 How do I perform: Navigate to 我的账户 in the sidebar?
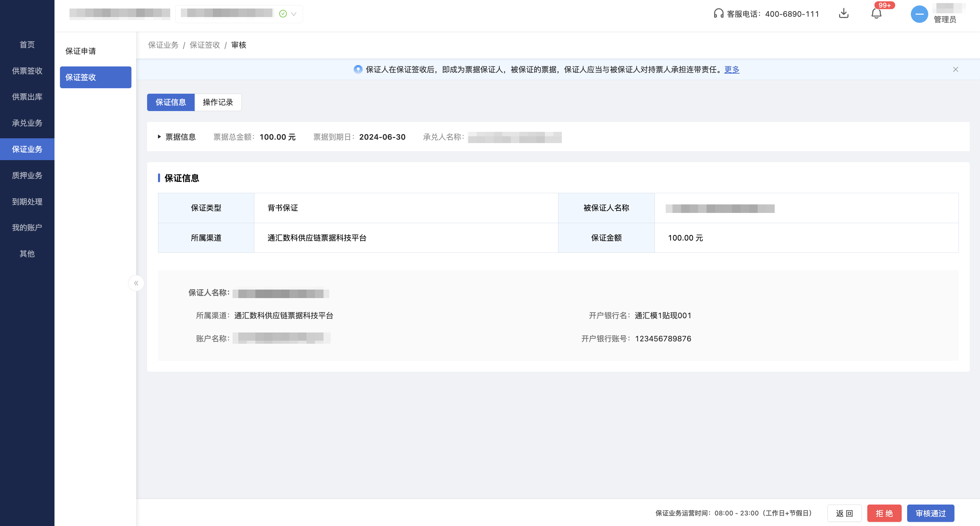27,227
